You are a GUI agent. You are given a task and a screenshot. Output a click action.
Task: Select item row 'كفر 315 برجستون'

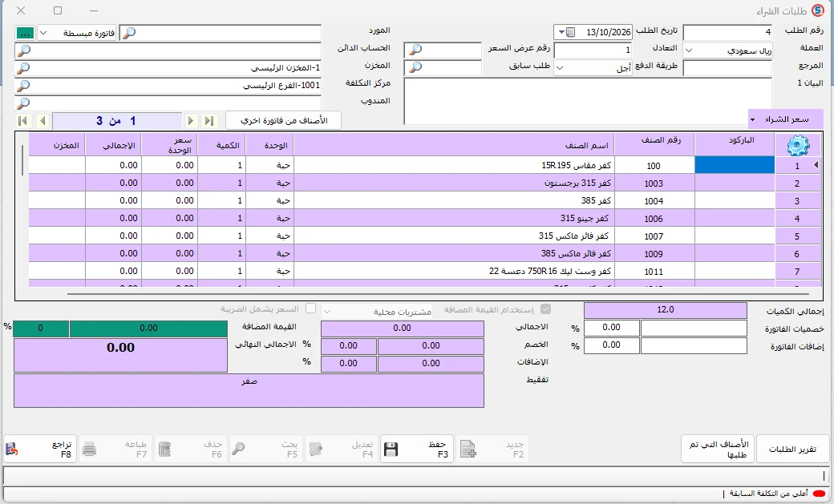point(452,183)
